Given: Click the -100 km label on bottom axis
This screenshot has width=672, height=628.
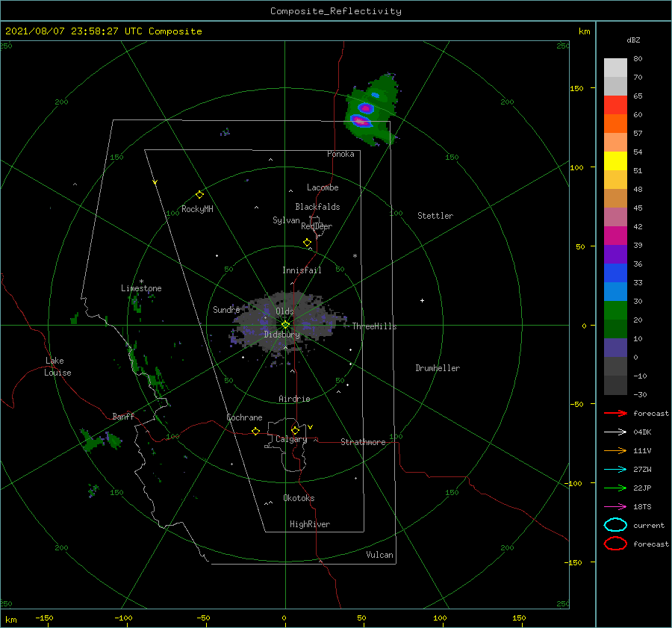Looking at the screenshot, I should click(123, 618).
